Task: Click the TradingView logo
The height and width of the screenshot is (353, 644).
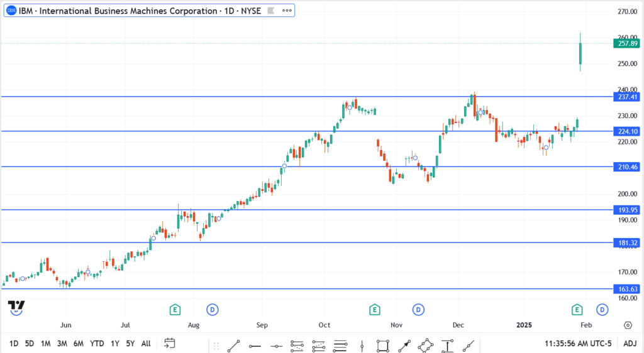Action: (x=16, y=306)
